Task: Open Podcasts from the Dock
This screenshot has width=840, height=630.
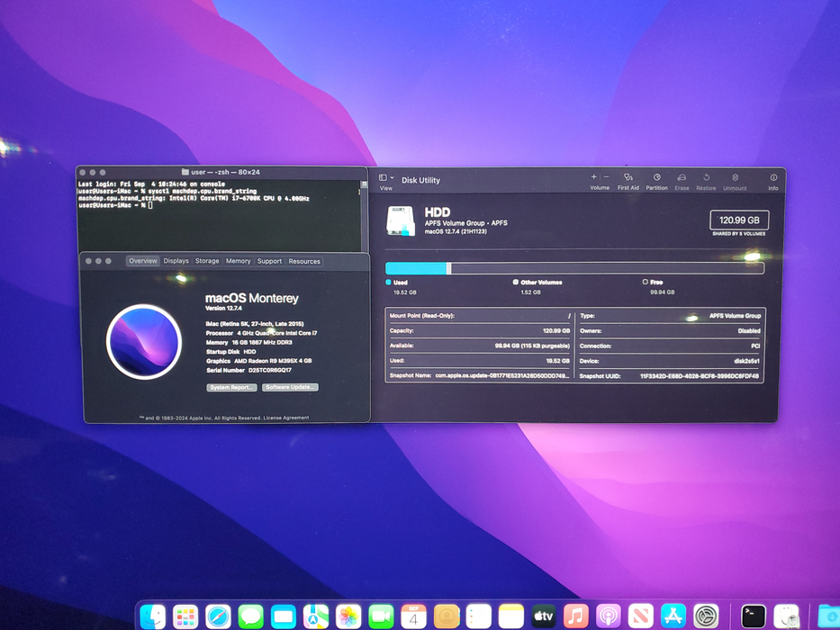Action: click(x=609, y=616)
